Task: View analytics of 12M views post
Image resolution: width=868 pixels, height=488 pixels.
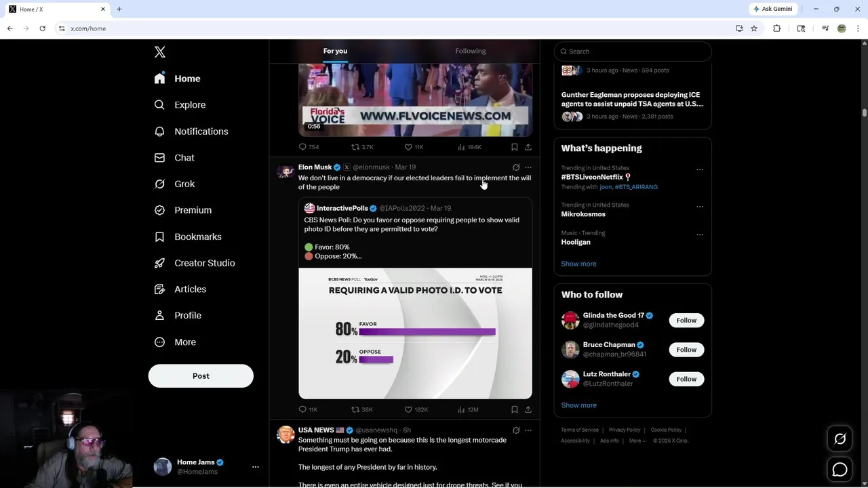Action: pos(469,410)
